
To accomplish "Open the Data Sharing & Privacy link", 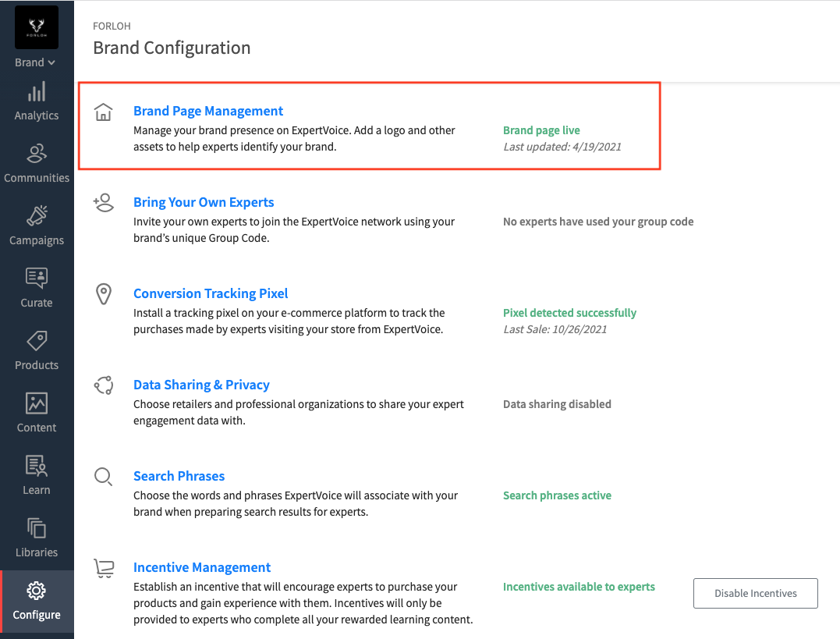I will pos(201,385).
